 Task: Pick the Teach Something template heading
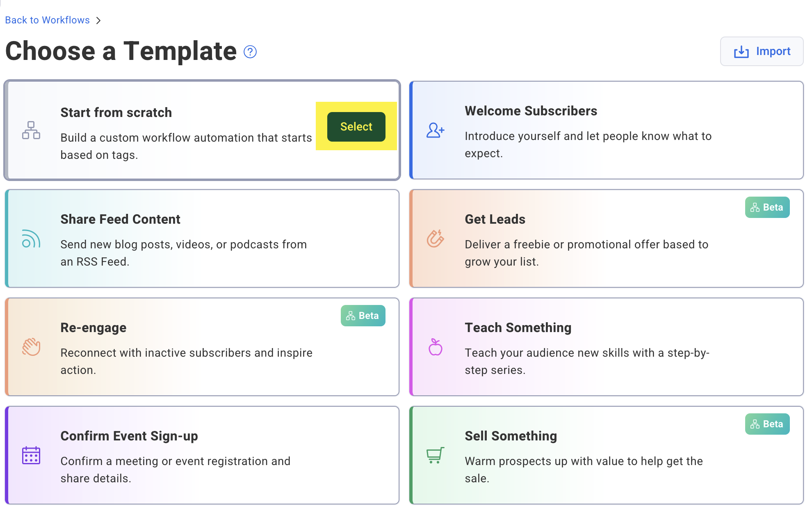518,328
